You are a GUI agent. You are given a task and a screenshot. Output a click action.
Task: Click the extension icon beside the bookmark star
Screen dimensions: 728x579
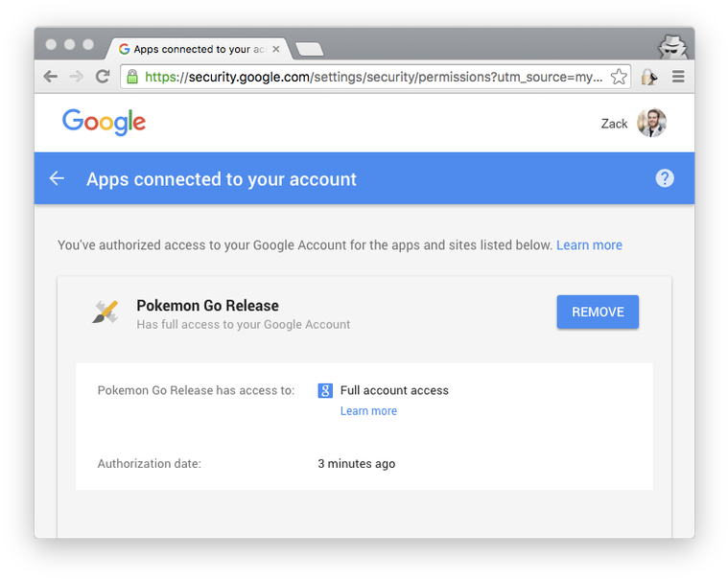coord(649,77)
